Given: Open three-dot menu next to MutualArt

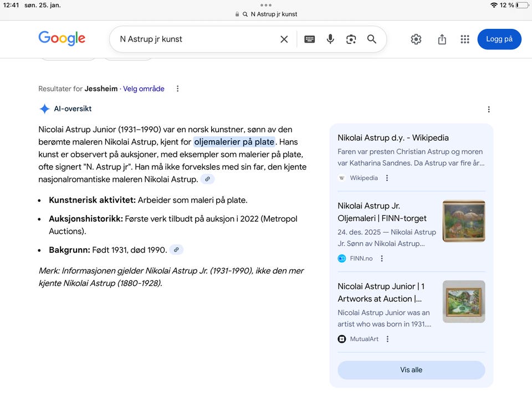Looking at the screenshot, I should coord(387,339).
